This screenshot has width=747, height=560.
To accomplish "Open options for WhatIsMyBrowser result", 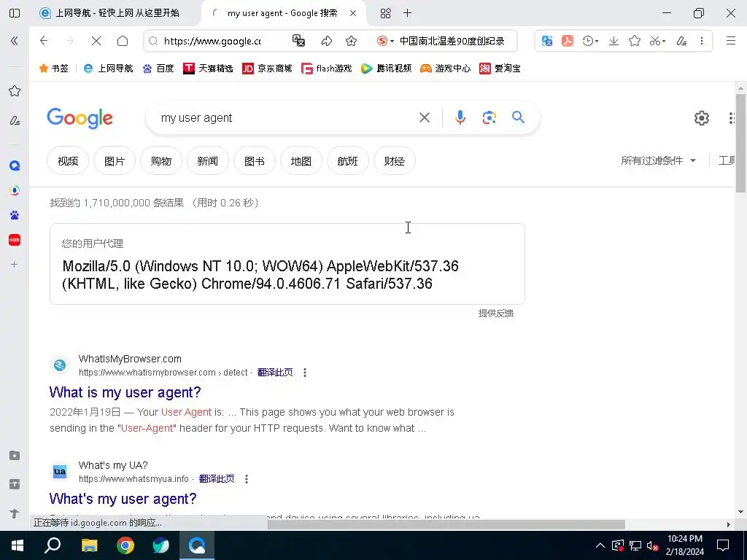I will pyautogui.click(x=305, y=373).
